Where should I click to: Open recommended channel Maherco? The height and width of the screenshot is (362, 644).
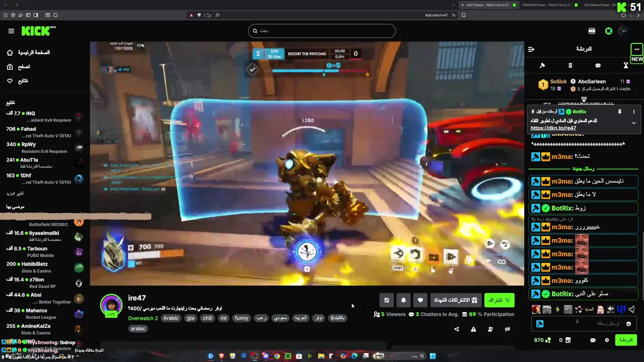(x=45, y=314)
